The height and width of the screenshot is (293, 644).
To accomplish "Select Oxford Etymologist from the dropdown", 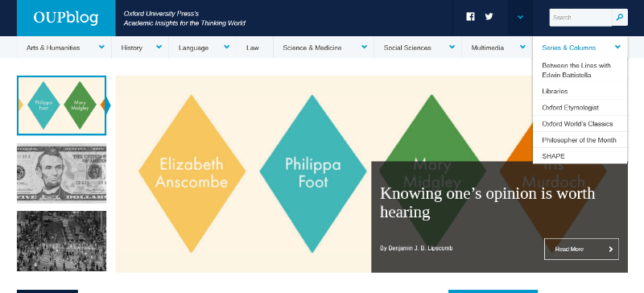I will pos(580,108).
